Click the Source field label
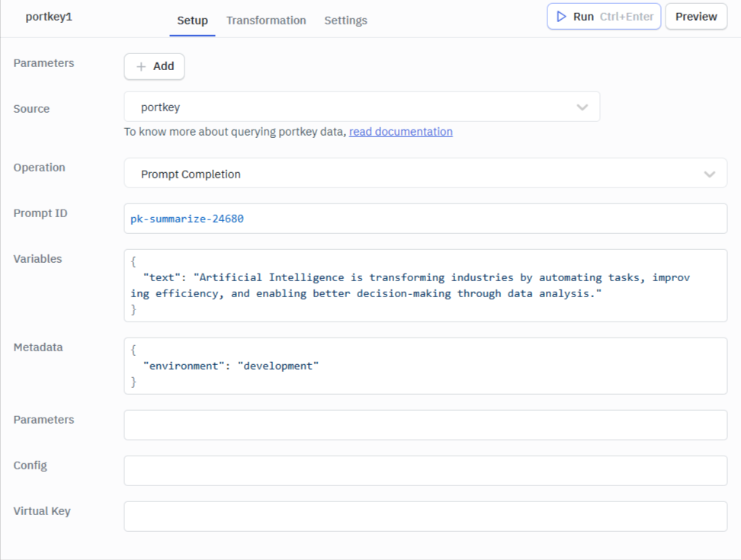741x560 pixels. 31,109
